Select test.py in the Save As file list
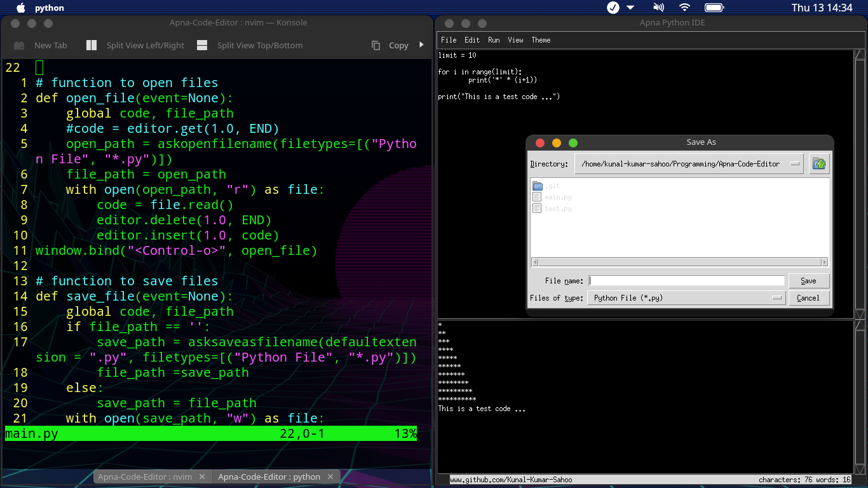Viewport: 868px width, 488px height. (552, 208)
